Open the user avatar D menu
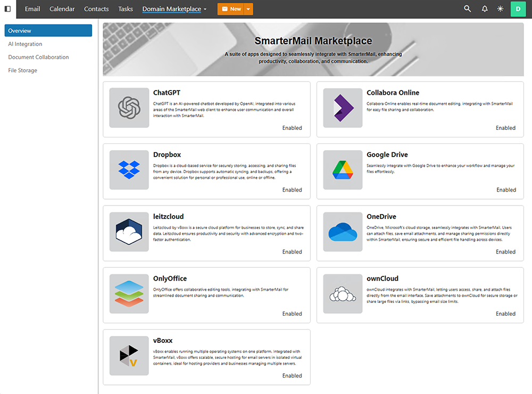Screen dimensions: 532x394 [518, 9]
